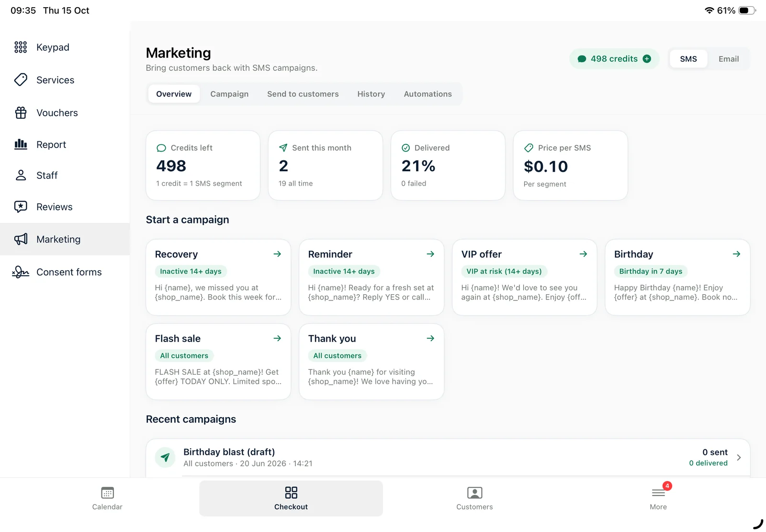The height and width of the screenshot is (532, 766).
Task: Click the arrow on Reminder card
Action: pos(430,254)
